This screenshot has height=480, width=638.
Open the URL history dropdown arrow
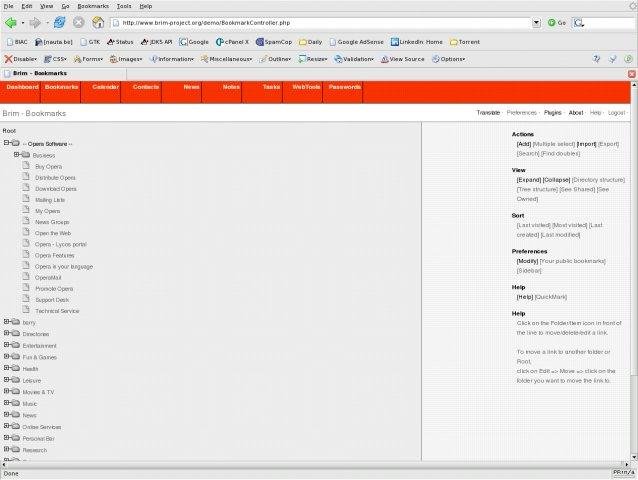tap(536, 22)
